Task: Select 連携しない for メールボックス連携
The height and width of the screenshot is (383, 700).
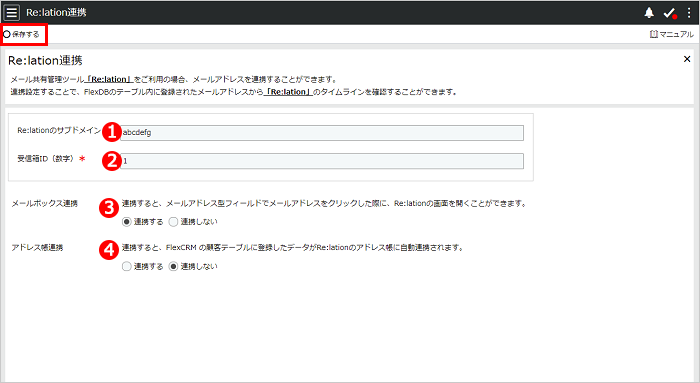Action: tap(193, 222)
